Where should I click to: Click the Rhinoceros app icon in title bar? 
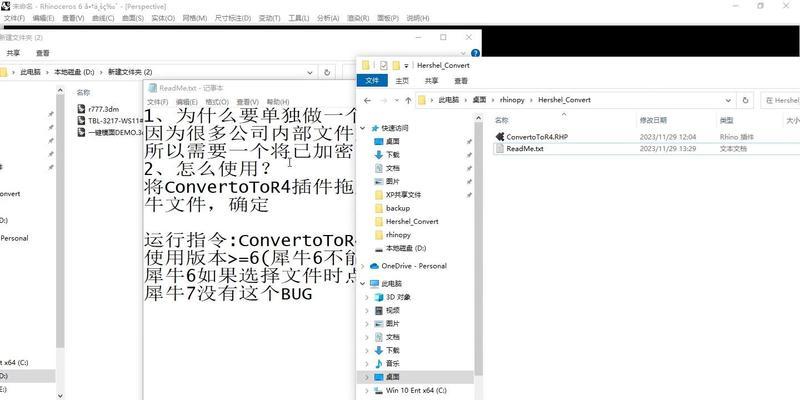6,6
